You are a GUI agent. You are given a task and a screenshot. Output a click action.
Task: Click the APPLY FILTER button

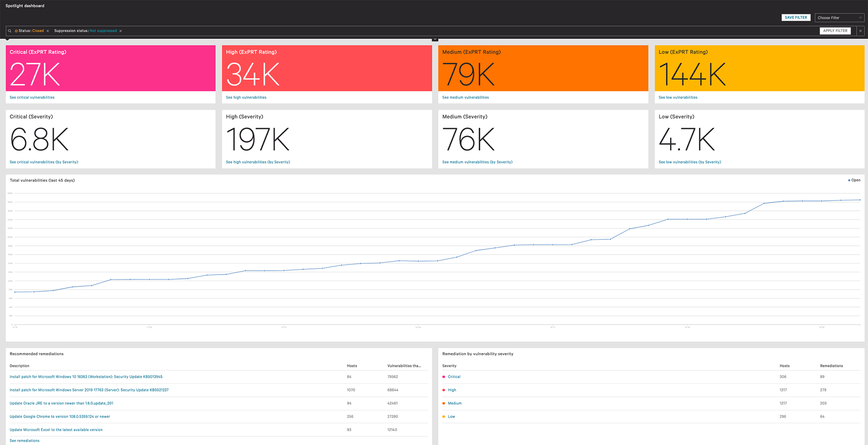click(x=835, y=31)
